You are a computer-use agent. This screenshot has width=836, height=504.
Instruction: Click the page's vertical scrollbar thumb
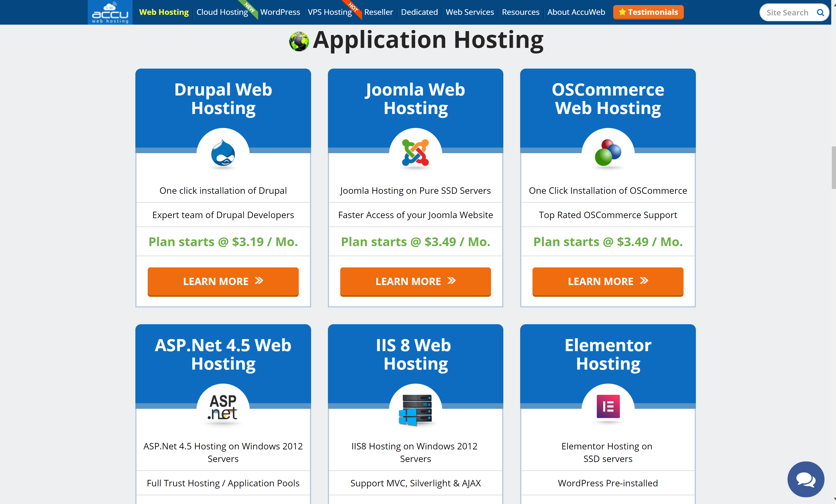pos(833,167)
